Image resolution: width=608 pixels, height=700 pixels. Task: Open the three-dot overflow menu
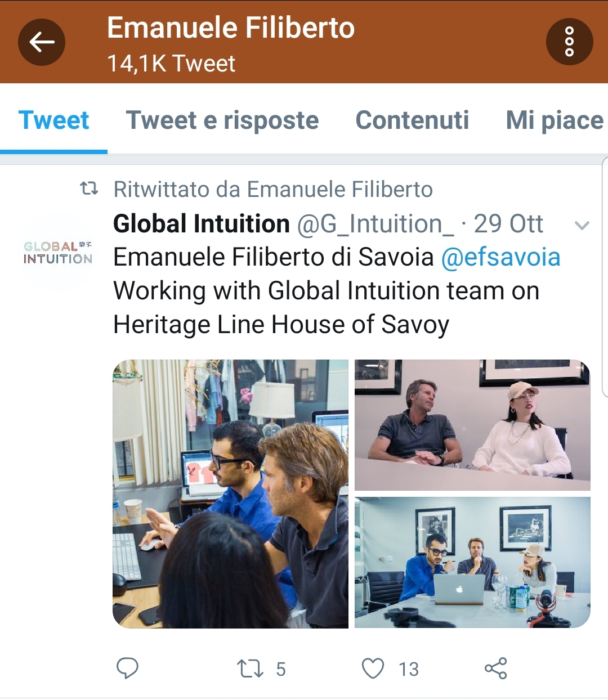[569, 42]
